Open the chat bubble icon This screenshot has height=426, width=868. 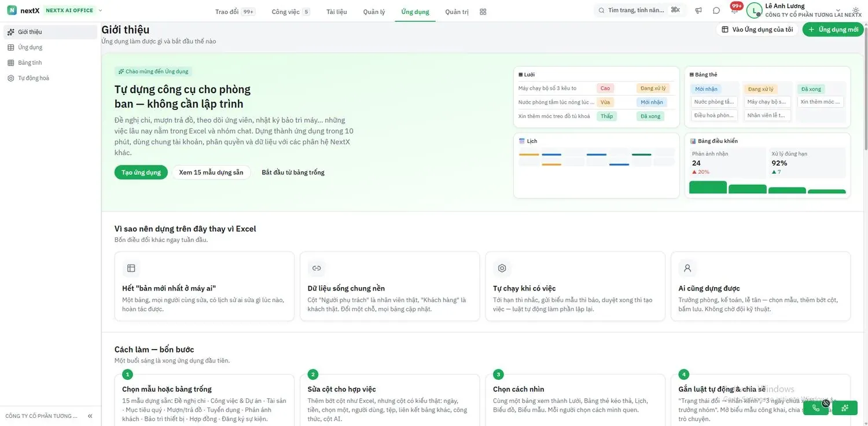pyautogui.click(x=716, y=10)
